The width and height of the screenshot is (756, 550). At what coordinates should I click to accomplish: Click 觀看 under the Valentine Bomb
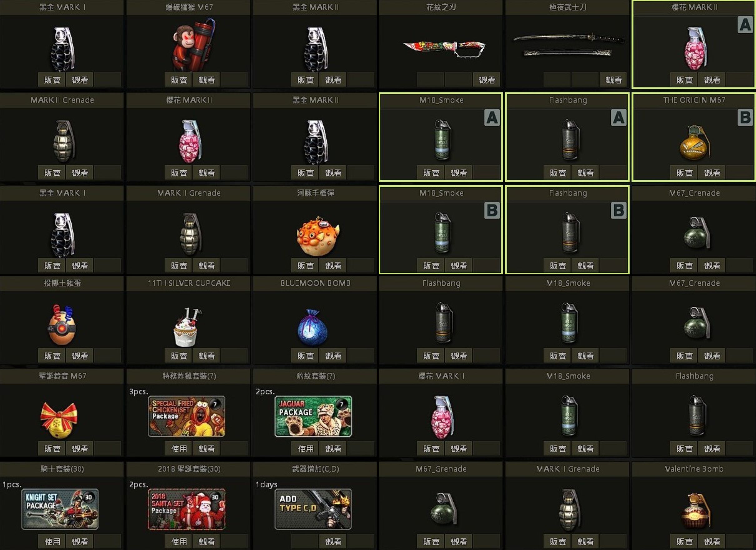[712, 541]
